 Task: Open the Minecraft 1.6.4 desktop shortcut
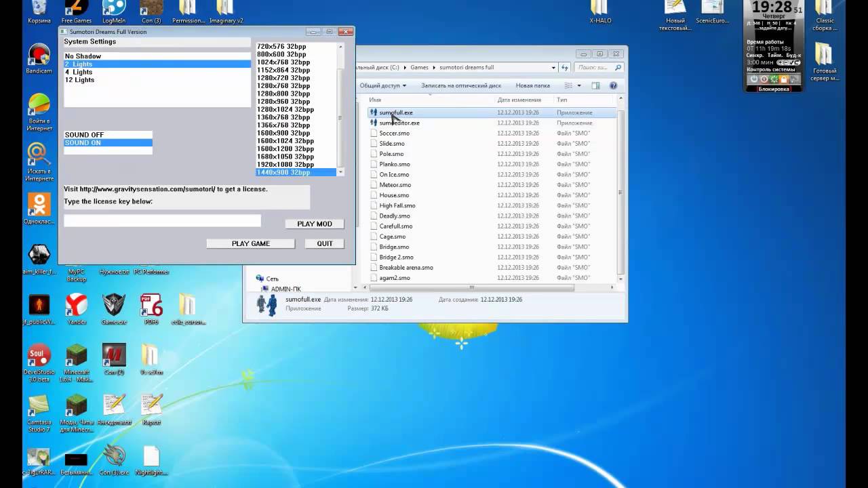pyautogui.click(x=76, y=363)
